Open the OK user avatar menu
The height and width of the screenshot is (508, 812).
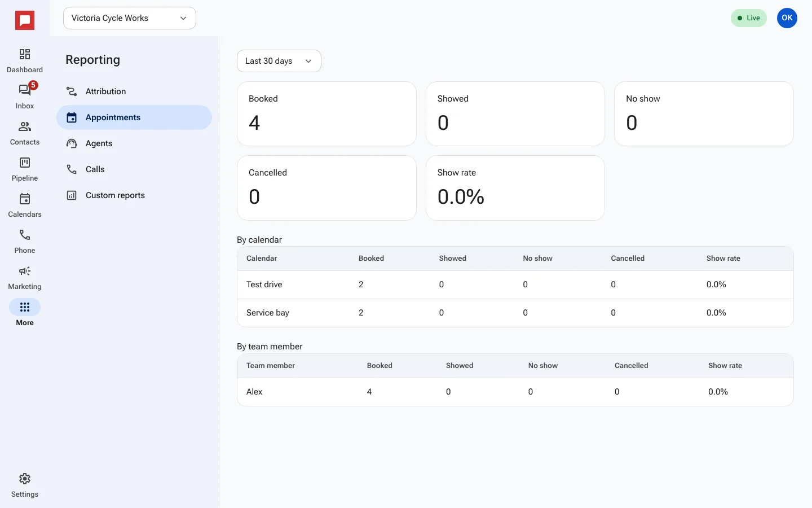[787, 18]
